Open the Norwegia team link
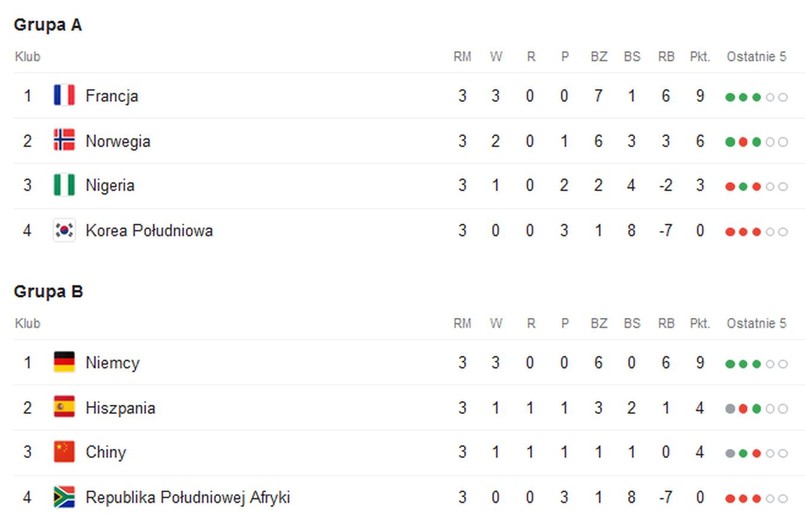This screenshot has height=525, width=805. tap(118, 142)
